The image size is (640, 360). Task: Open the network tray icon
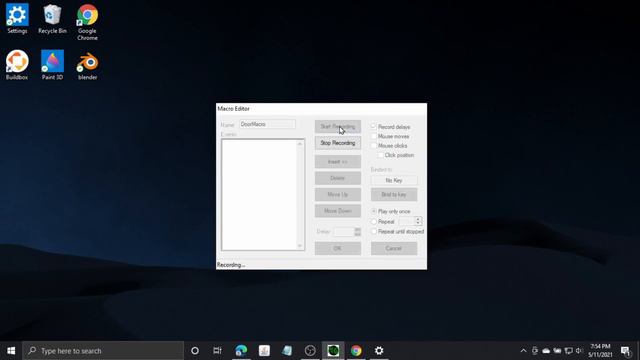click(568, 351)
